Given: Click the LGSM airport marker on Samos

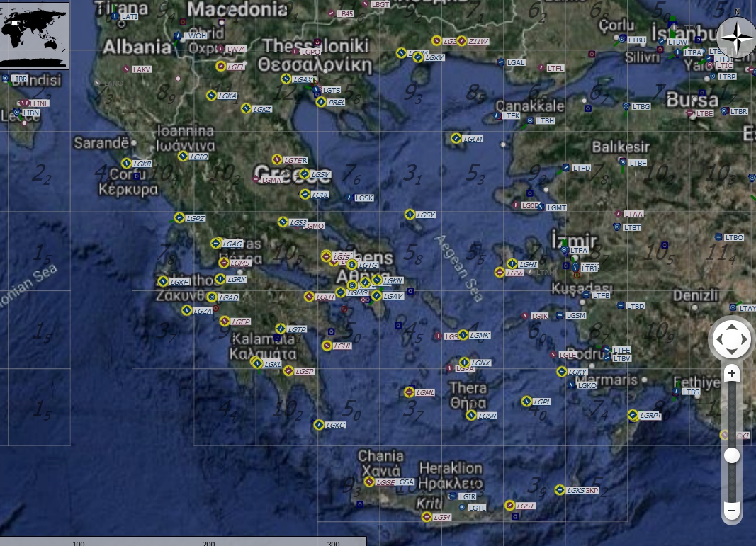Looking at the screenshot, I should [560, 315].
